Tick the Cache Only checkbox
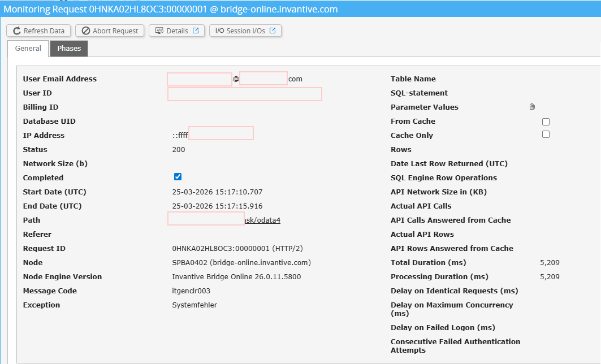Screen dimensions: 601x364 click(546, 135)
